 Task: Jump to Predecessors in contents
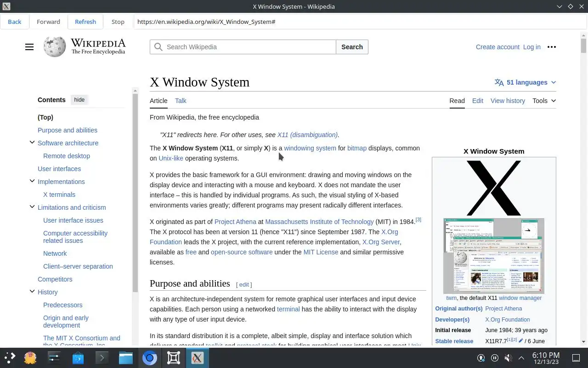point(63,305)
